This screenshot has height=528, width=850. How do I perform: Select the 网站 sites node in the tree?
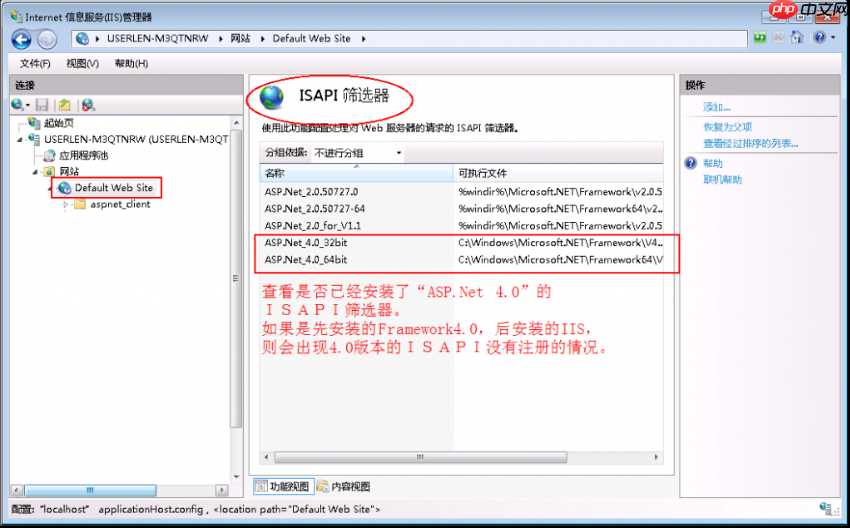69,172
